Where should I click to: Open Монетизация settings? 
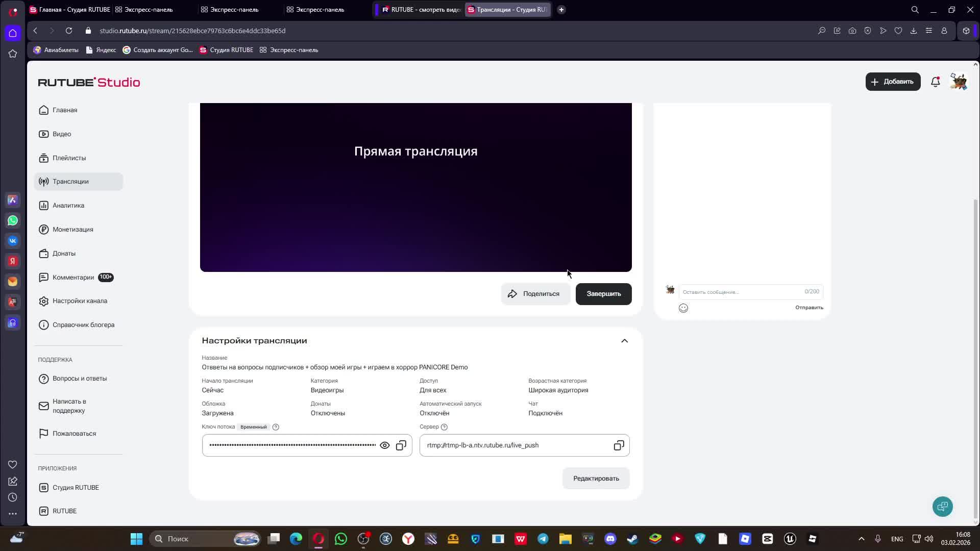click(73, 229)
